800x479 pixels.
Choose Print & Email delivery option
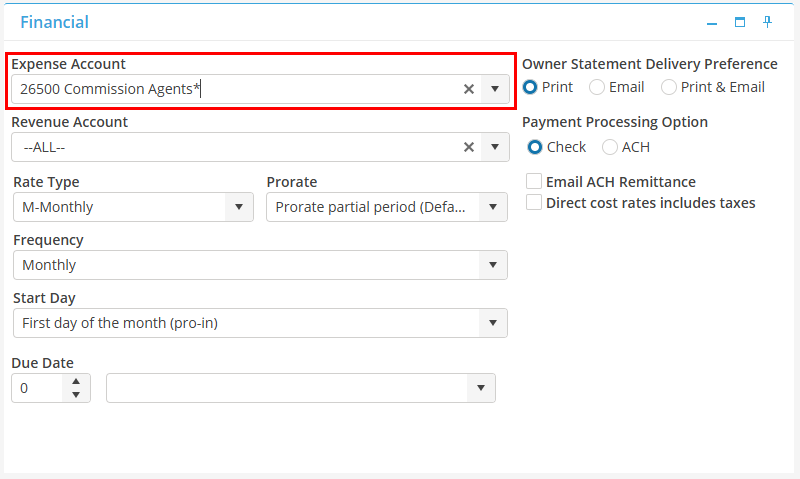[669, 87]
